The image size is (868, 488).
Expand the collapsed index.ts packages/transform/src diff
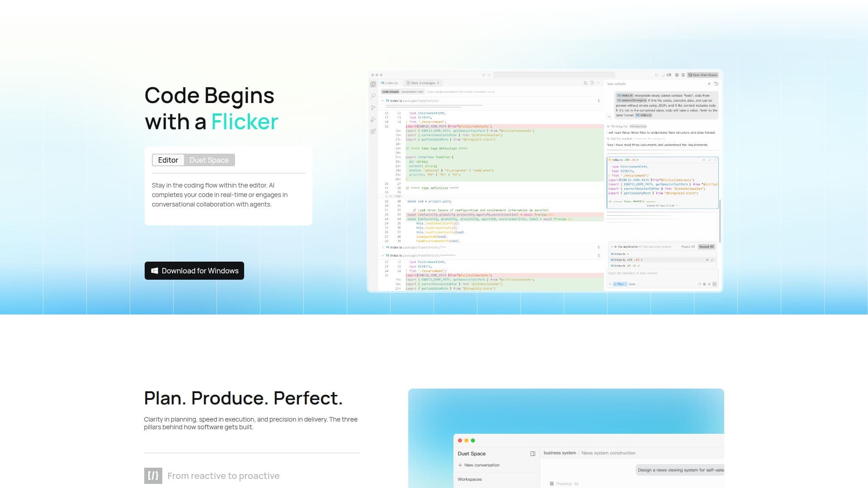[x=382, y=247]
